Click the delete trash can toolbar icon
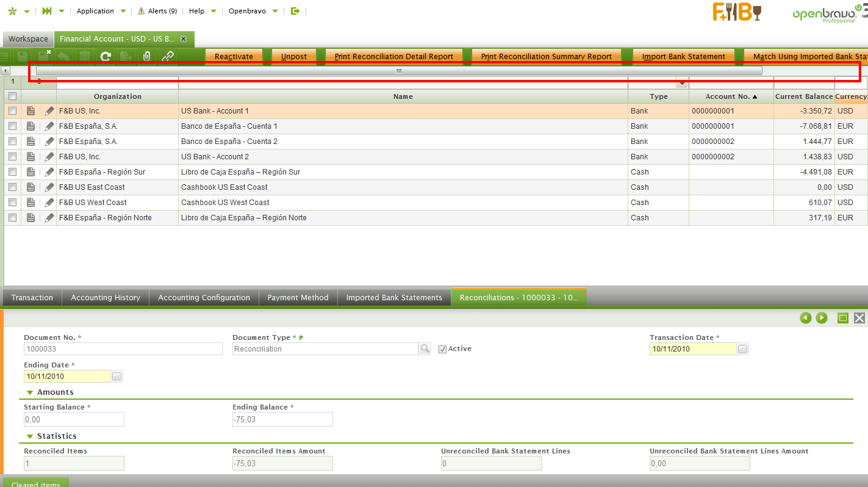 [85, 56]
